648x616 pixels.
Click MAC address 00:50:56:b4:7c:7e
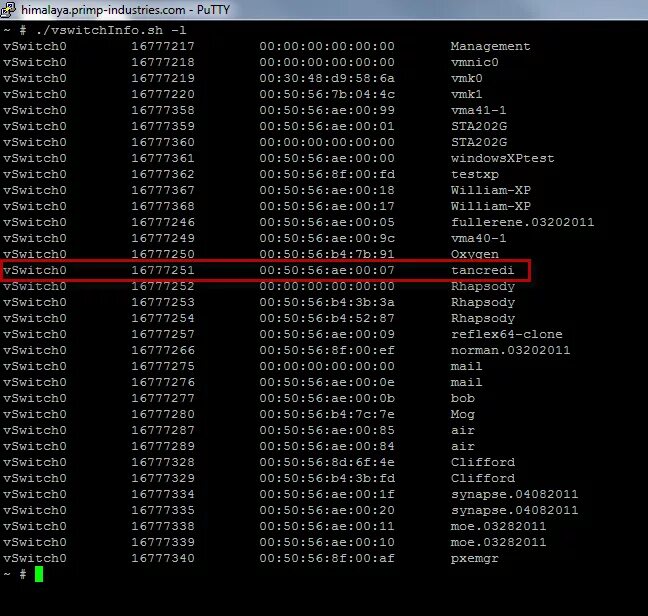click(327, 414)
